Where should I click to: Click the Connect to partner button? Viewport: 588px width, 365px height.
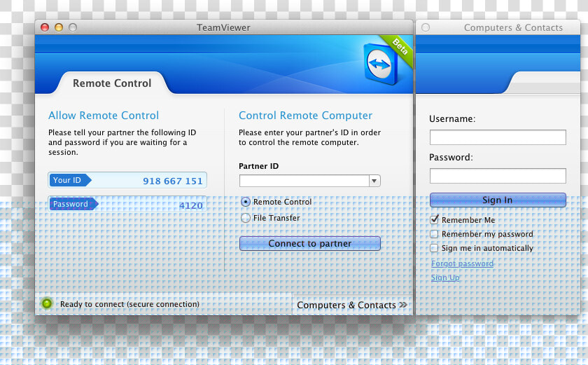tap(309, 244)
